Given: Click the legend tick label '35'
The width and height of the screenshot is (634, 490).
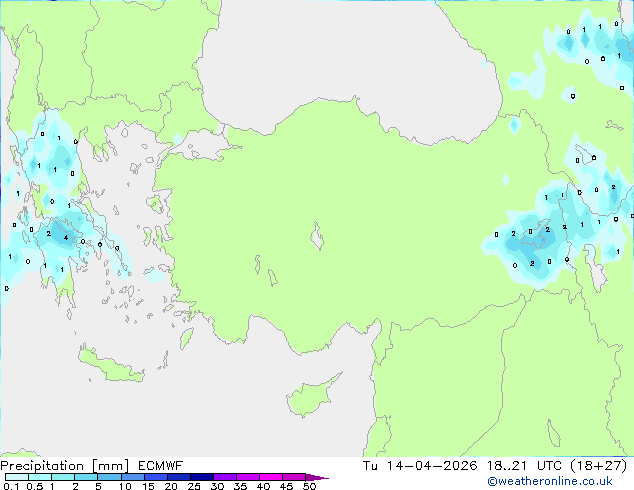Looking at the screenshot, I should click(x=240, y=486).
